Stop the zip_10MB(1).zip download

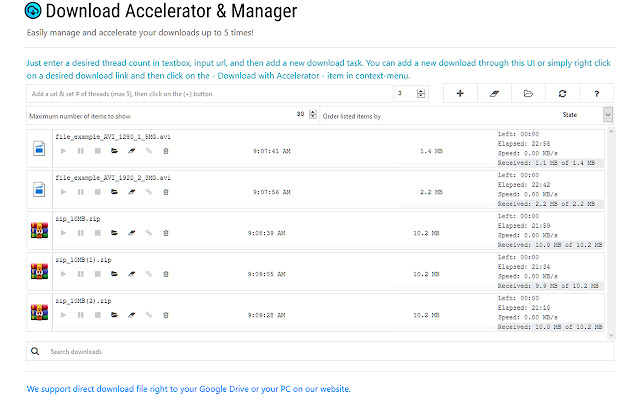click(97, 273)
